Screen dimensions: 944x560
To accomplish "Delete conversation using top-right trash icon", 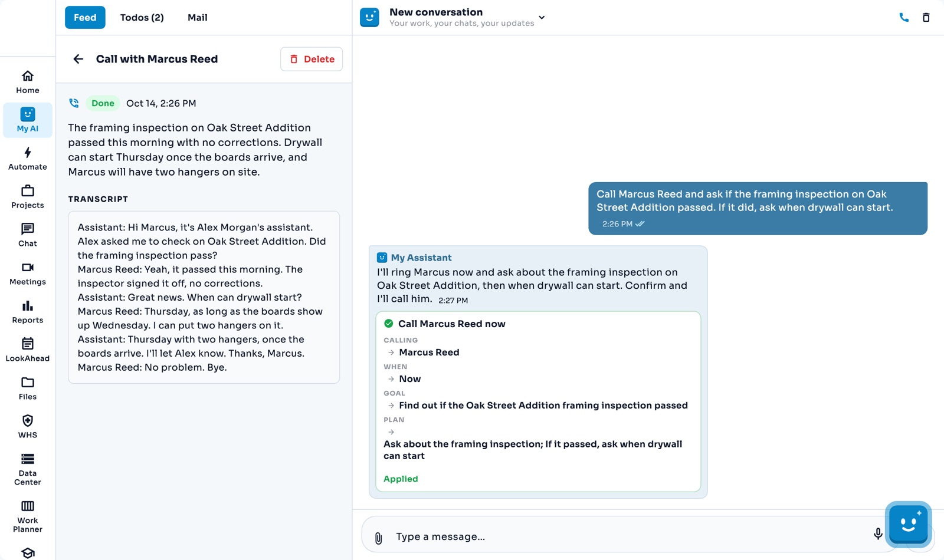I will click(926, 18).
